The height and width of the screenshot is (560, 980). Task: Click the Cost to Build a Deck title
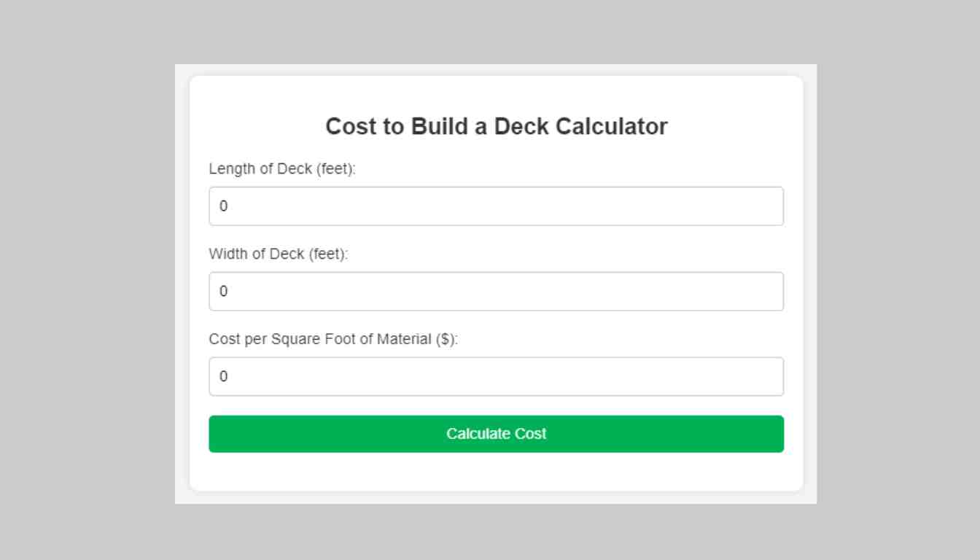point(497,125)
